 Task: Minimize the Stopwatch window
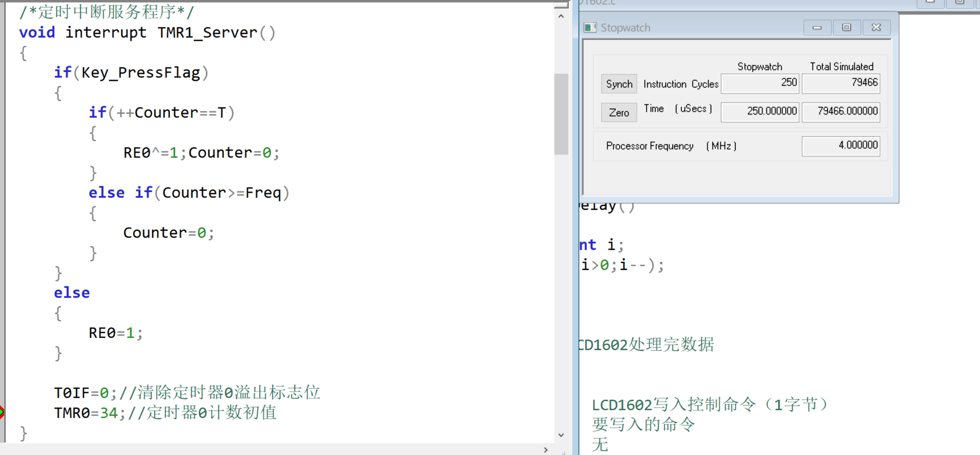click(817, 27)
